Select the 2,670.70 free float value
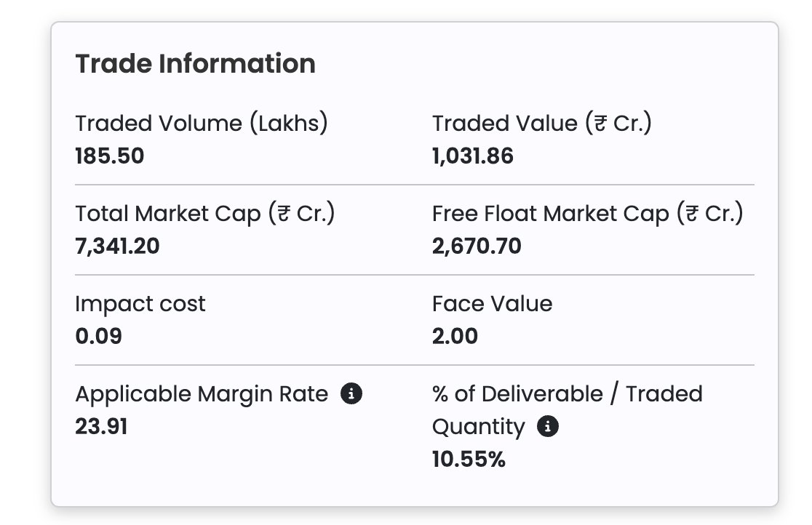The height and width of the screenshot is (525, 812). [477, 246]
